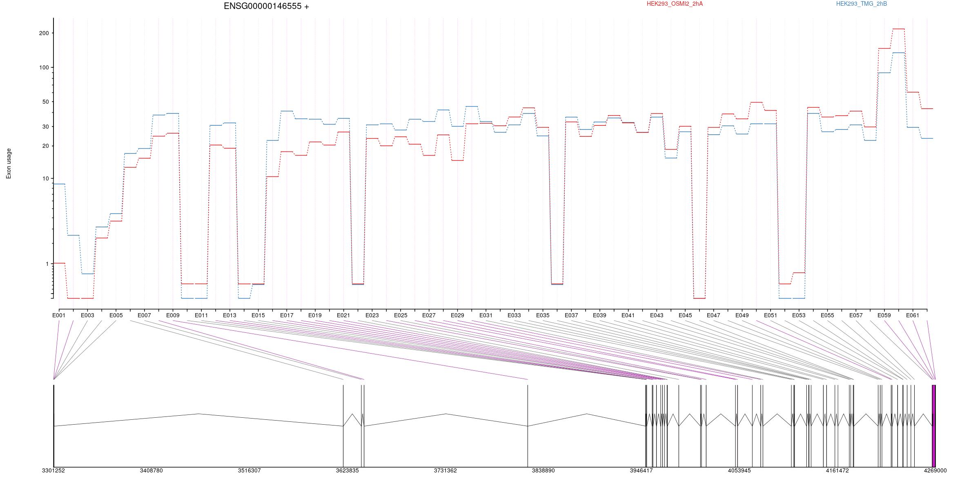Click the y-axis value 200
This screenshot has width=980, height=490.
44,33
